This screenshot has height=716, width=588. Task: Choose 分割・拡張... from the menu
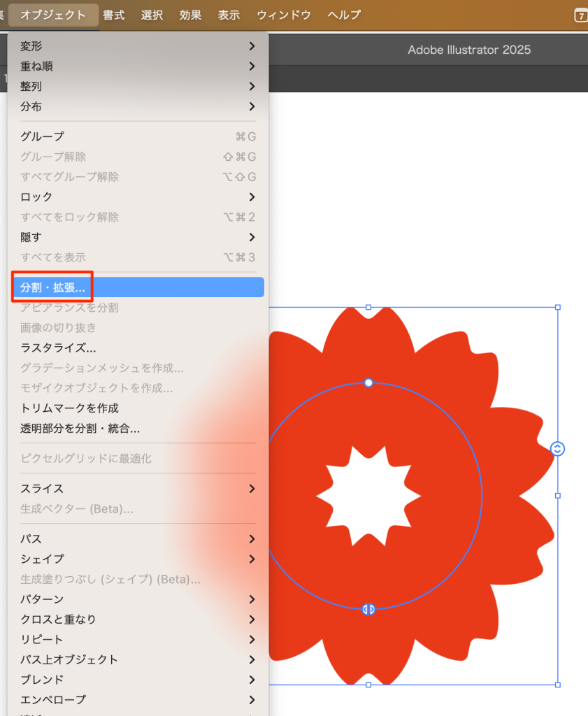point(138,287)
